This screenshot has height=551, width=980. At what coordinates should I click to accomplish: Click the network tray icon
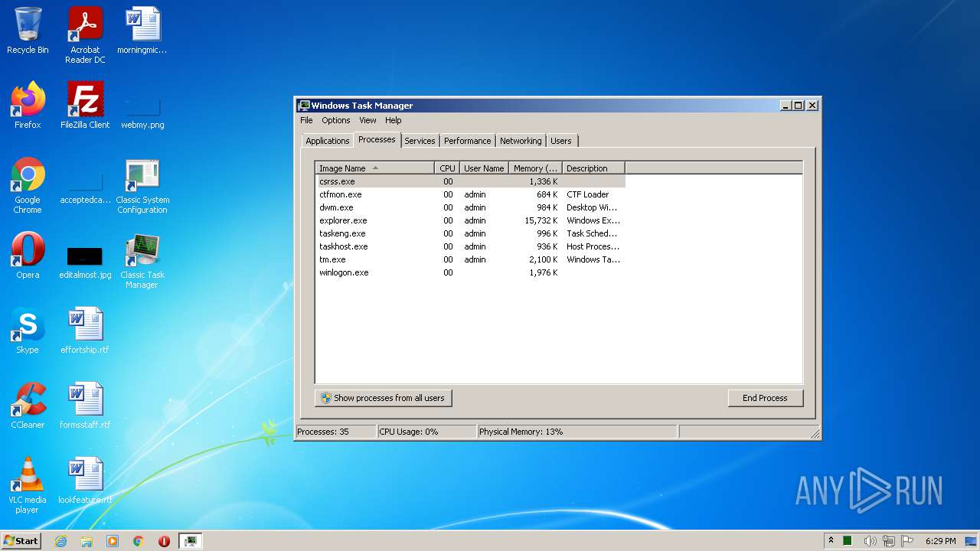(888, 541)
